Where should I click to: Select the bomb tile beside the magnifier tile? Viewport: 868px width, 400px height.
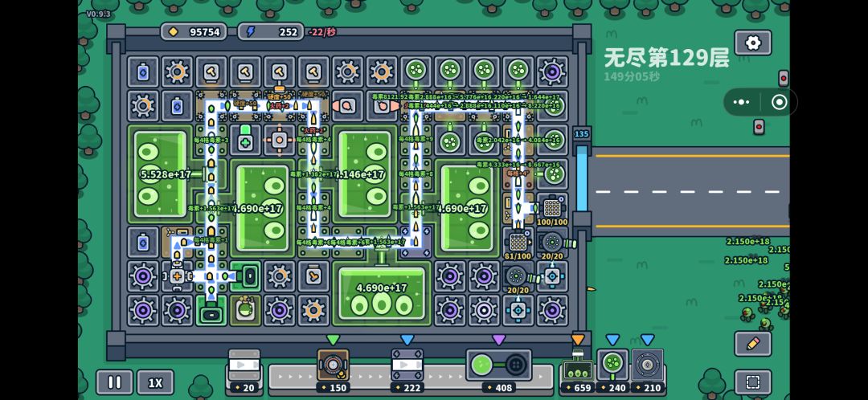(382, 106)
